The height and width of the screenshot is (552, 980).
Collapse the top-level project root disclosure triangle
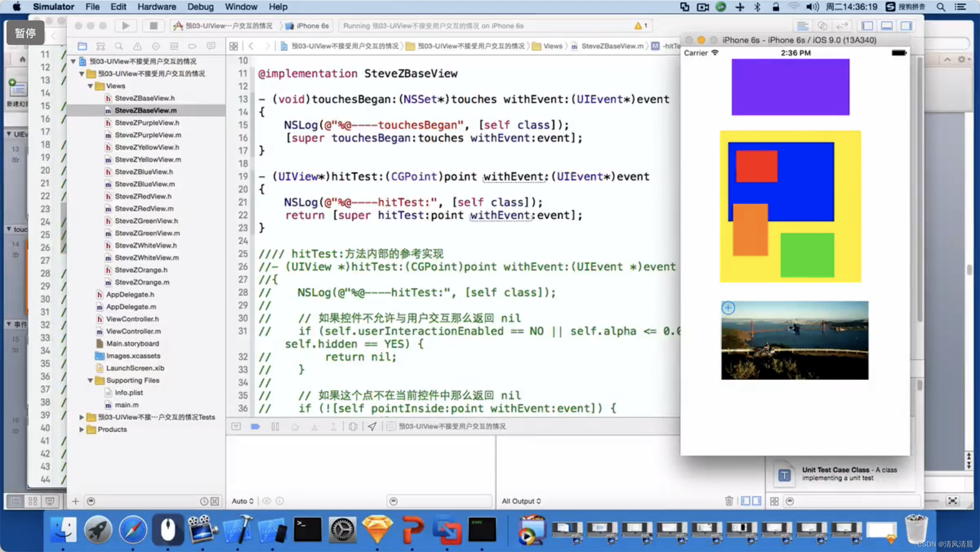pyautogui.click(x=73, y=61)
